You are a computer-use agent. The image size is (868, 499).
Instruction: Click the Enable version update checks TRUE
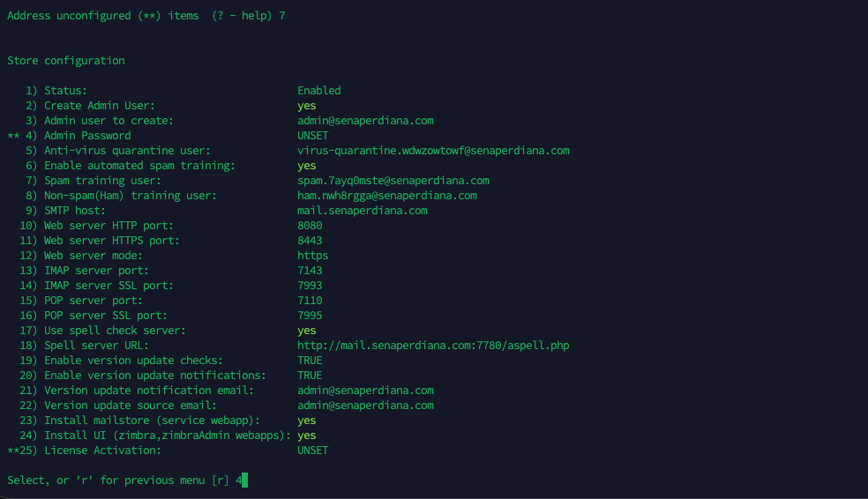310,360
